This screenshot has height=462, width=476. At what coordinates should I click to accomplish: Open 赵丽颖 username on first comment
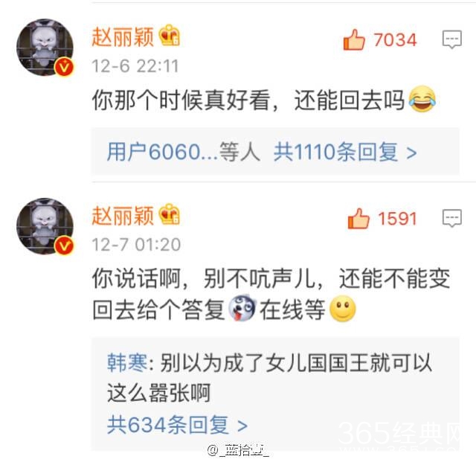[x=123, y=36]
